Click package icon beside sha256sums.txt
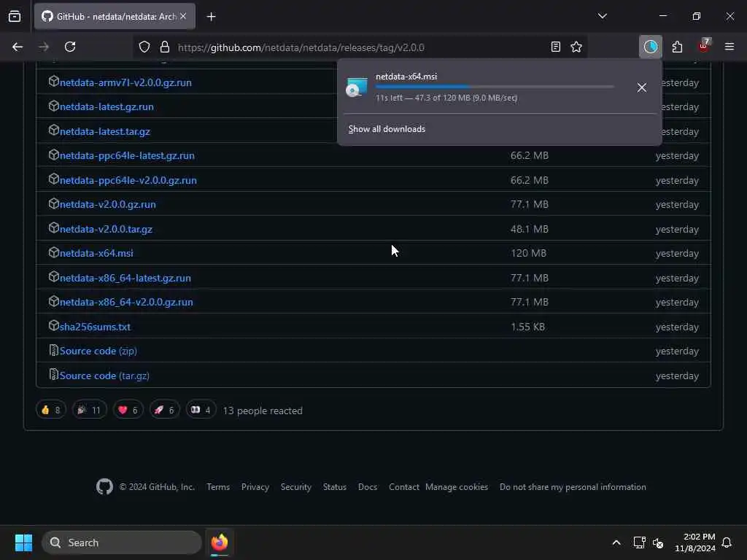747x560 pixels. click(53, 326)
